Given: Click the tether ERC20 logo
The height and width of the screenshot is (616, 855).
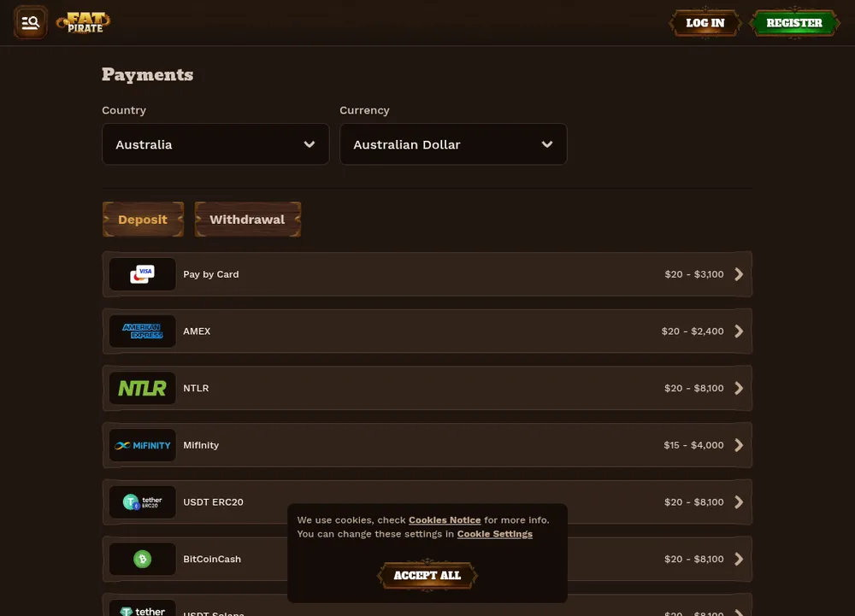Looking at the screenshot, I should [x=142, y=502].
